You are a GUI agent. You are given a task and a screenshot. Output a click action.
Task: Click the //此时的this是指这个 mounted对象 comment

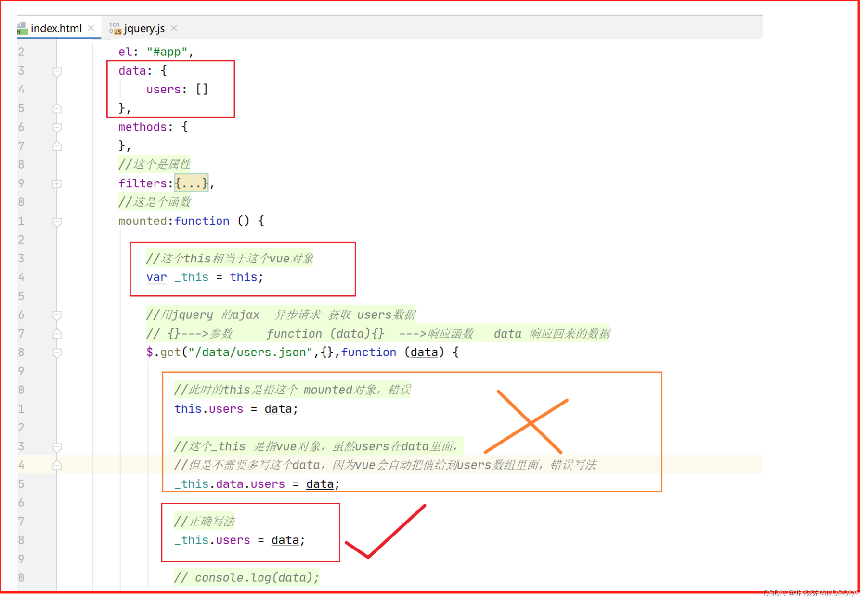coord(293,390)
